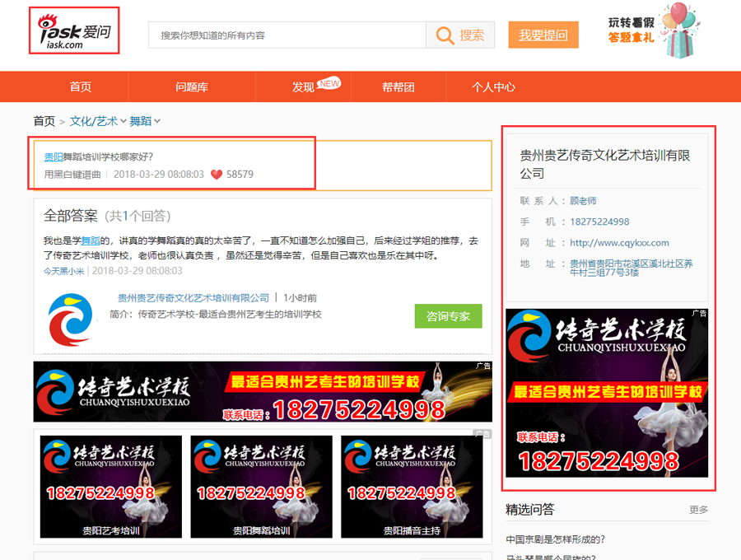Viewport: 741px width, 560px height.
Task: Click the 精选问答 section heading
Action: tap(529, 510)
